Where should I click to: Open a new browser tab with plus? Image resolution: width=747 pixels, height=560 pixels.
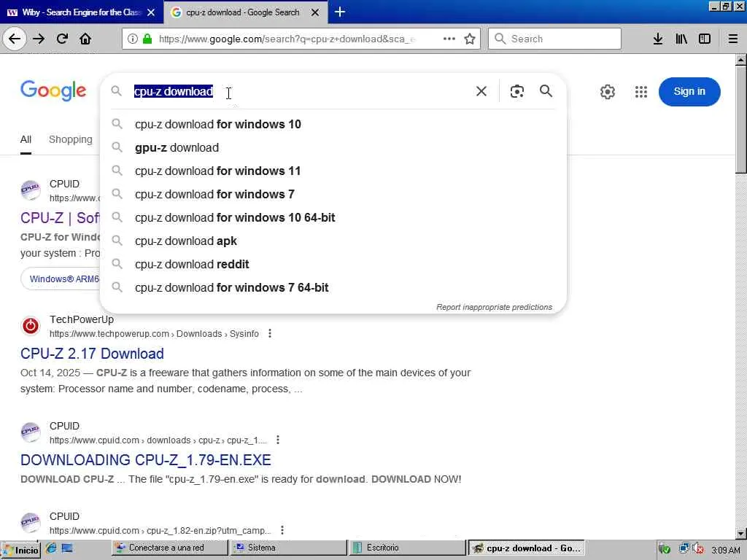tap(340, 12)
